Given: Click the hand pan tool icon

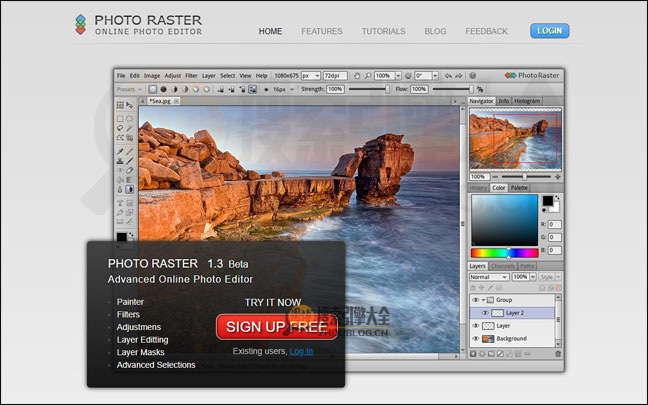Looking at the screenshot, I should coord(357,76).
